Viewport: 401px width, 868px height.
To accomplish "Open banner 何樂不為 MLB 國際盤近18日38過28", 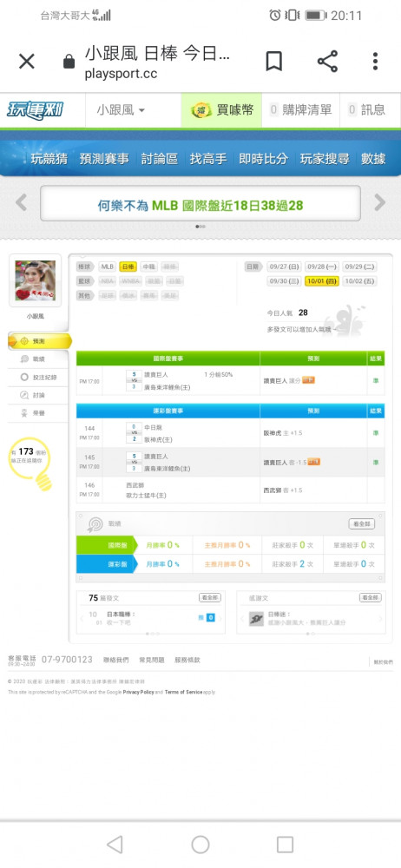I will coord(200,204).
